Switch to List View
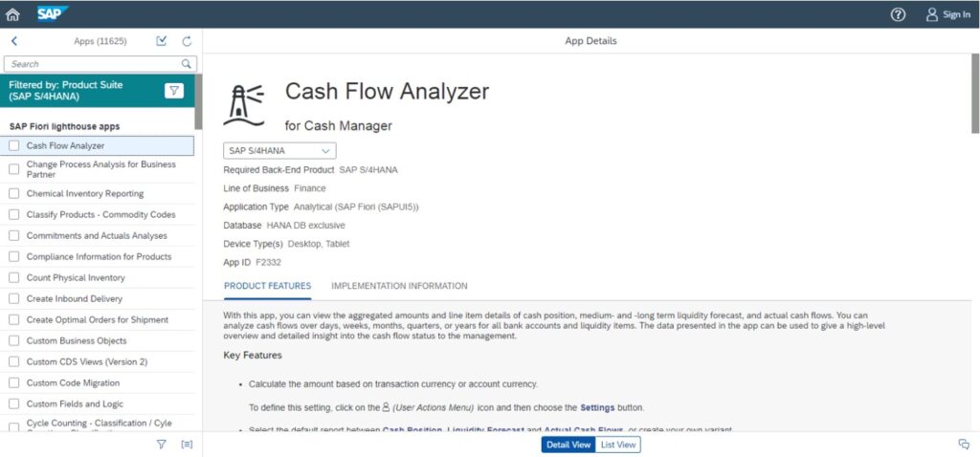This screenshot has height=457, width=980. point(618,445)
